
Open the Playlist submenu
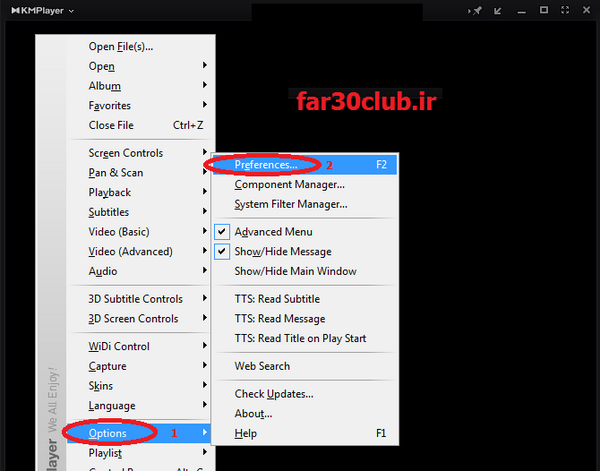(x=140, y=453)
